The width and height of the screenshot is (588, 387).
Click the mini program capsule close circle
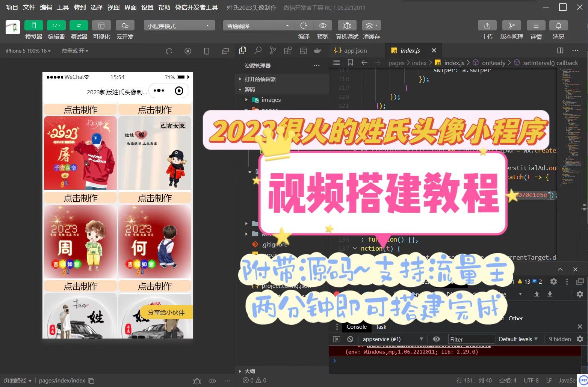coord(179,91)
